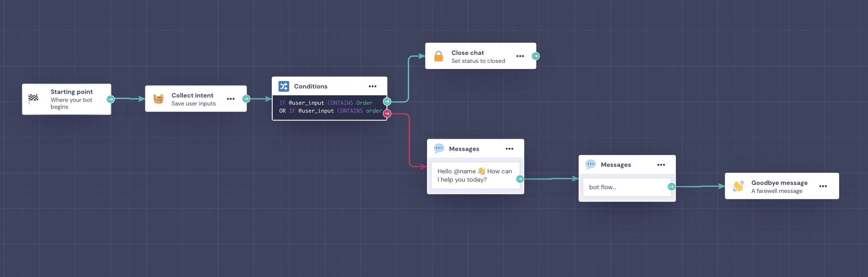Click the orange lock Close chat icon

tap(439, 56)
